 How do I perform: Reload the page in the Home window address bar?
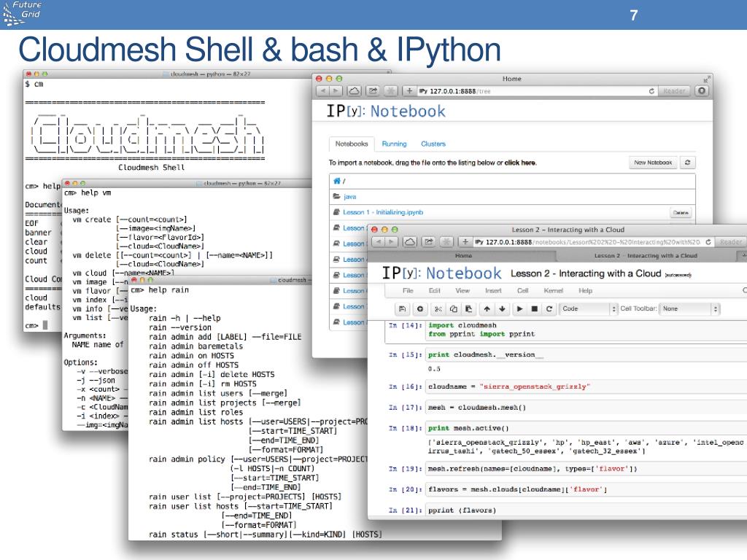[x=651, y=91]
